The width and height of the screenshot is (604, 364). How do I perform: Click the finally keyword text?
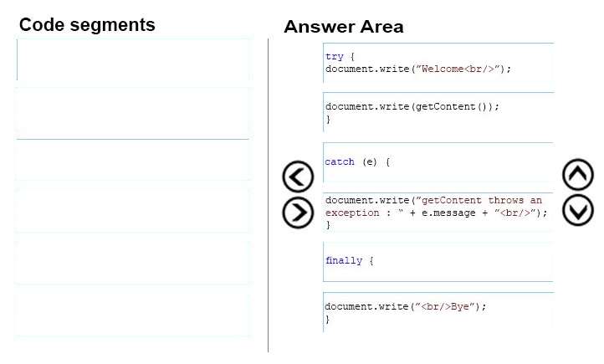(344, 261)
